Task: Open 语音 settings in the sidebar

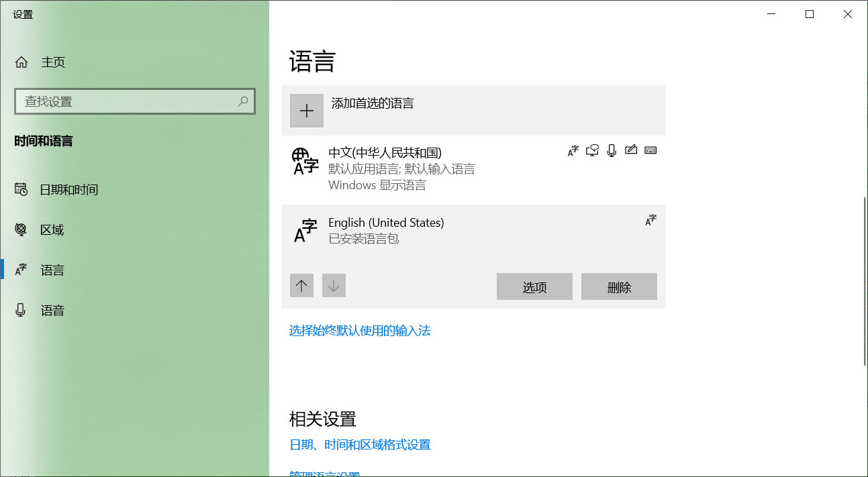Action: [54, 309]
